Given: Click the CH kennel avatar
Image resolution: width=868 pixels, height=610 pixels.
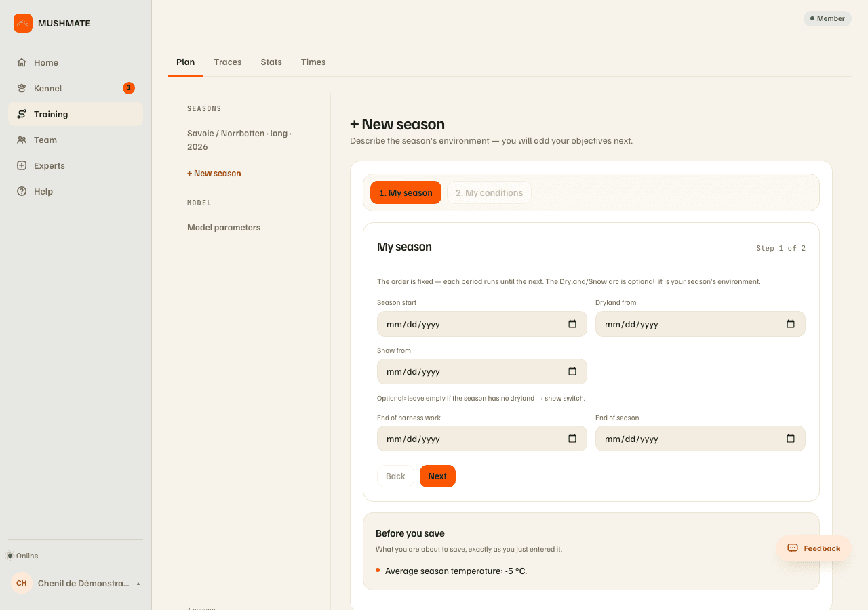Looking at the screenshot, I should click(22, 583).
